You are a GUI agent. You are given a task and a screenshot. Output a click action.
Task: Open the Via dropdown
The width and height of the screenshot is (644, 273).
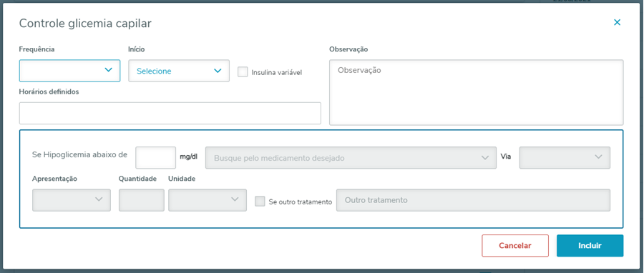pyautogui.click(x=565, y=158)
